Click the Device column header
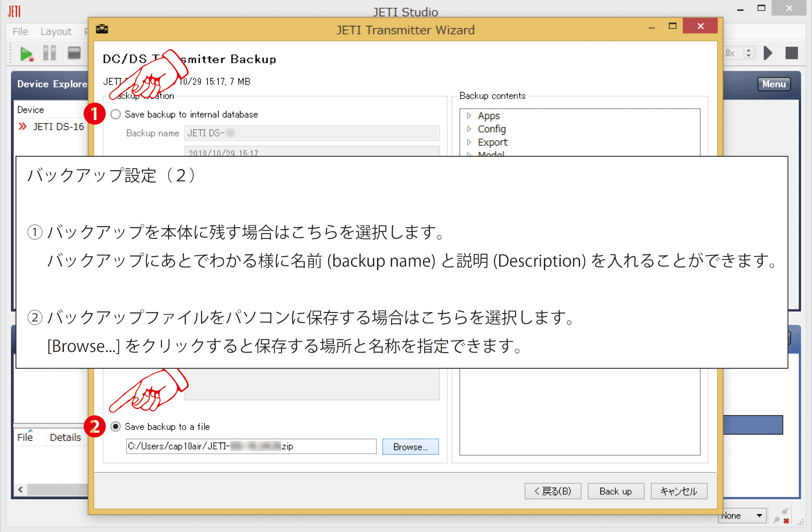 (x=31, y=109)
